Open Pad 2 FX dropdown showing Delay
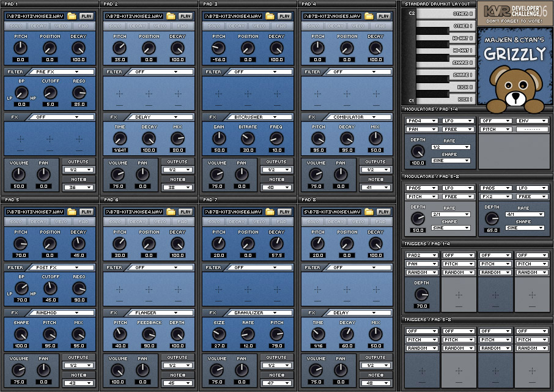The image size is (554, 392). [x=160, y=117]
